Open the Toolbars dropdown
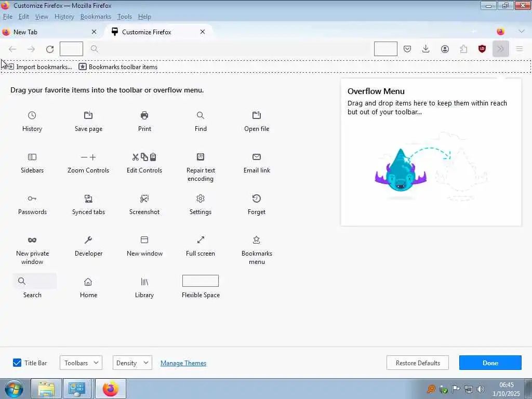This screenshot has height=399, width=532. click(81, 363)
